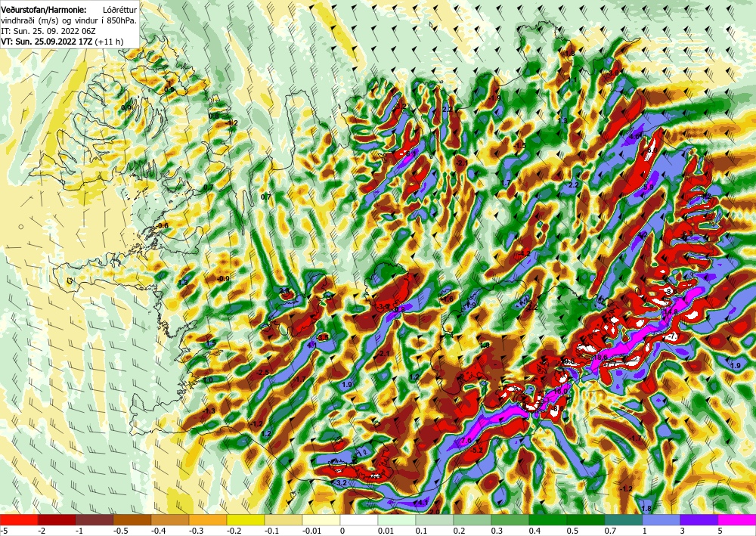Click the green 0.4 legend swatch
The width and height of the screenshot is (756, 536).
(x=548, y=520)
